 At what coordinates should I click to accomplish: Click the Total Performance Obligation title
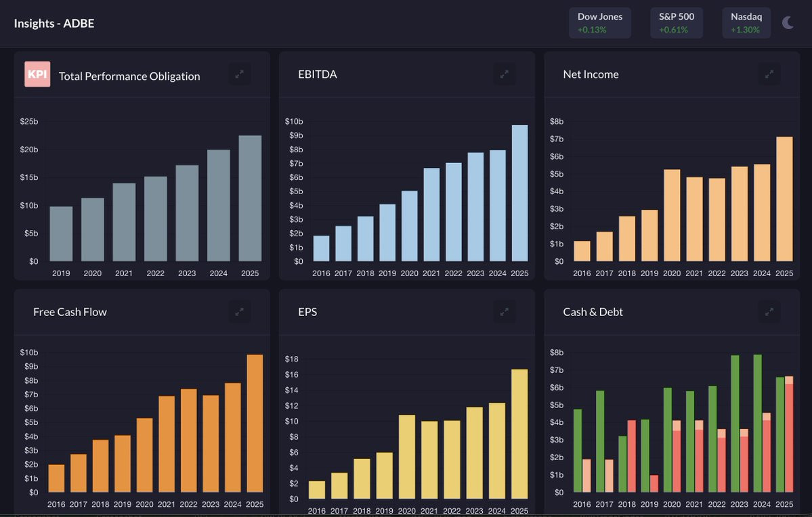[x=129, y=76]
